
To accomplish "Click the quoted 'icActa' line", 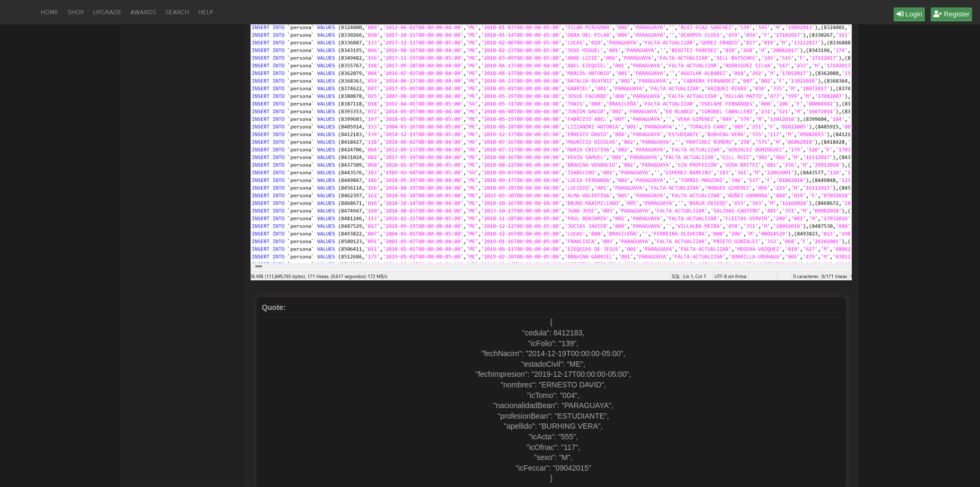I will click(x=553, y=437).
